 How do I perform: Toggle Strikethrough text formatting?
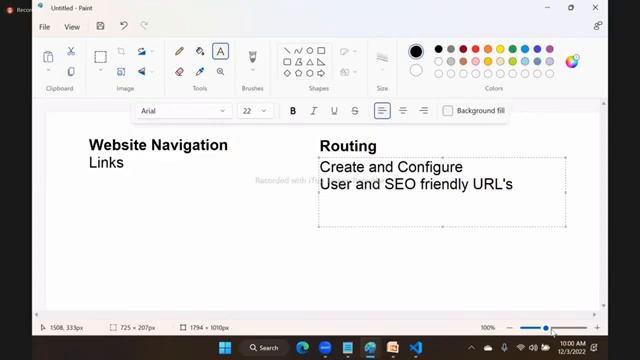point(355,111)
